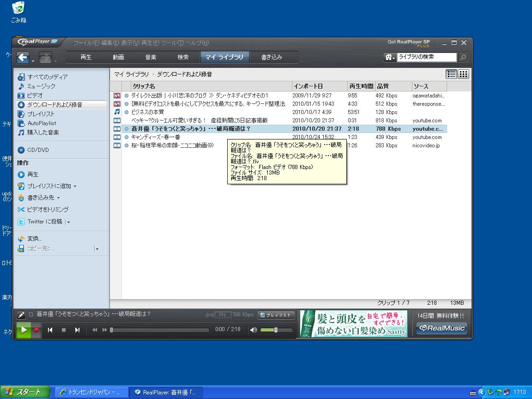The height and width of the screenshot is (399, 532).
Task: Go back using the back arrow
Action: coord(23,57)
